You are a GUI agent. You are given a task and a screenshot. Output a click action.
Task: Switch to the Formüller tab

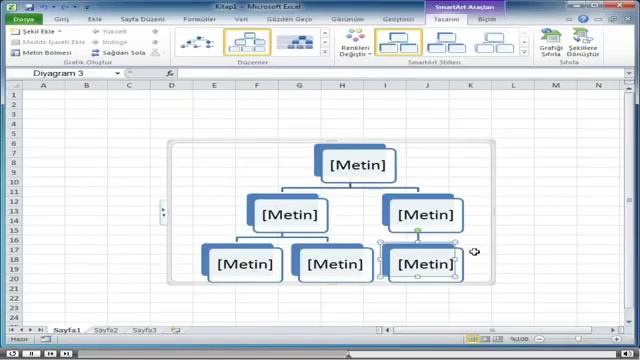click(x=200, y=19)
